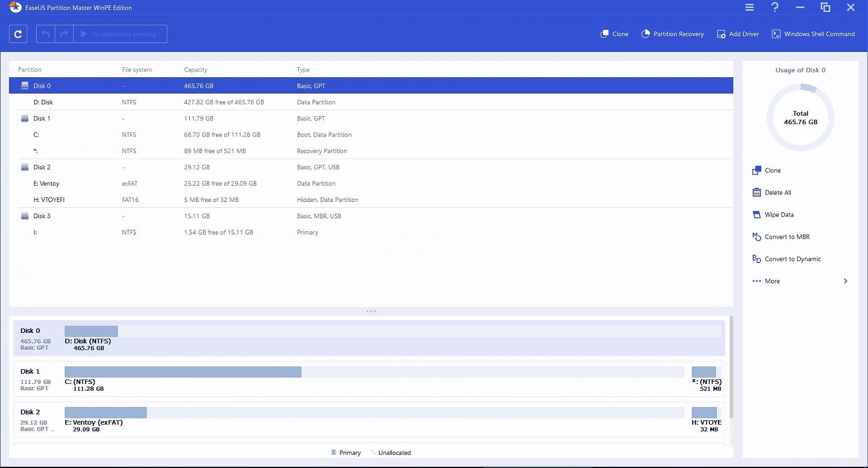Click the Disk 0 label in the disk map
The height and width of the screenshot is (468, 868).
pos(30,331)
